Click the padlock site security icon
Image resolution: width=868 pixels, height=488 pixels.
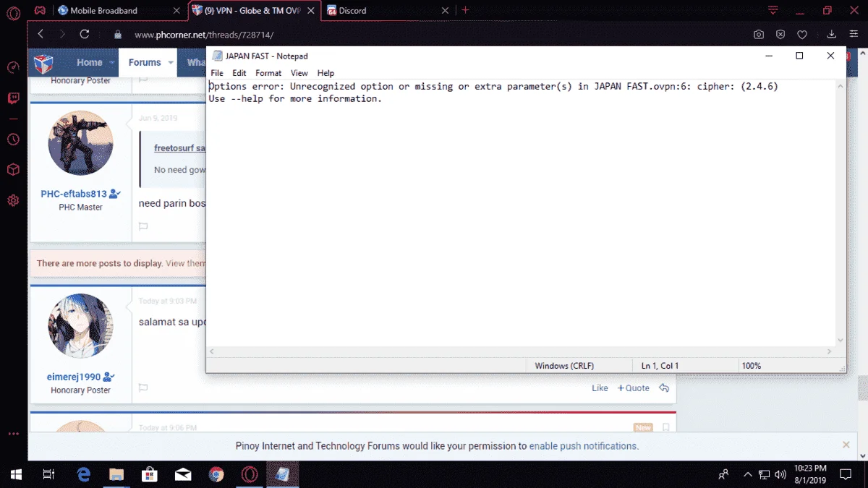(x=118, y=34)
